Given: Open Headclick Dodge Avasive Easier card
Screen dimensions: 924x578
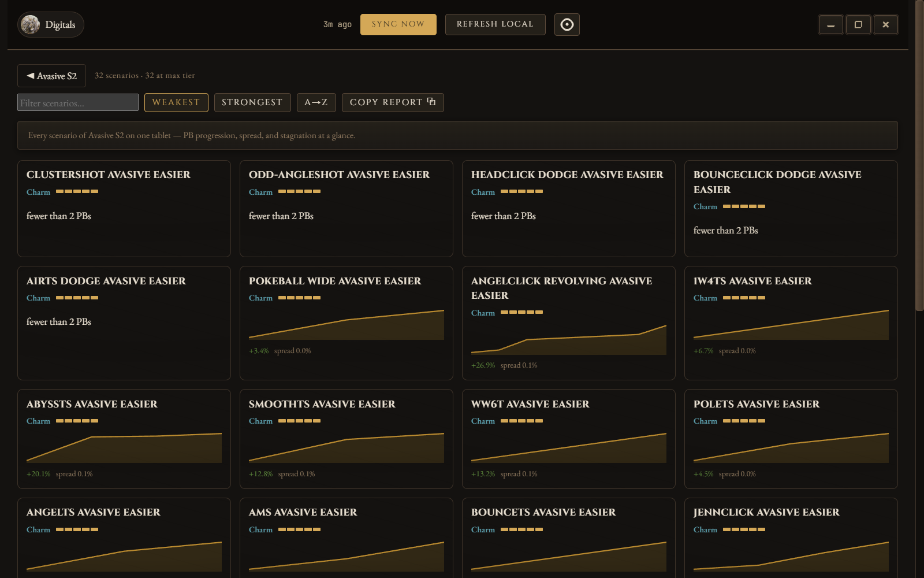Looking at the screenshot, I should 569,209.
